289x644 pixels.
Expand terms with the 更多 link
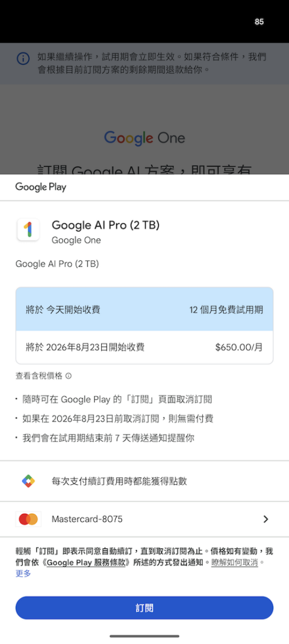pyautogui.click(x=23, y=574)
